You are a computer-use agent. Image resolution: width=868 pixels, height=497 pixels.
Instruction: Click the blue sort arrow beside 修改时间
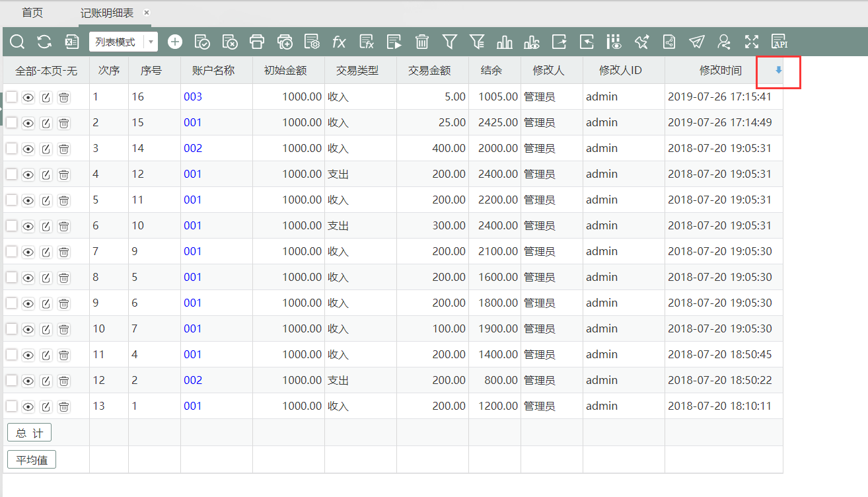[779, 70]
